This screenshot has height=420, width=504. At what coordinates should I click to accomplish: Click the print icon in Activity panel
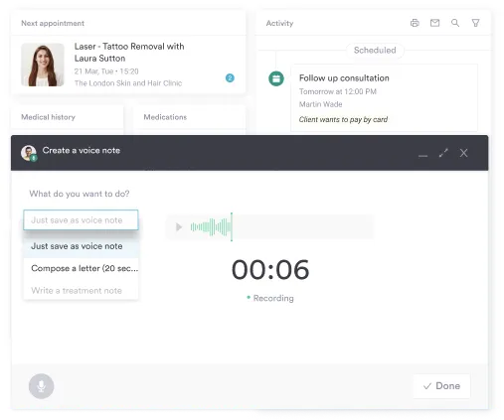(415, 23)
